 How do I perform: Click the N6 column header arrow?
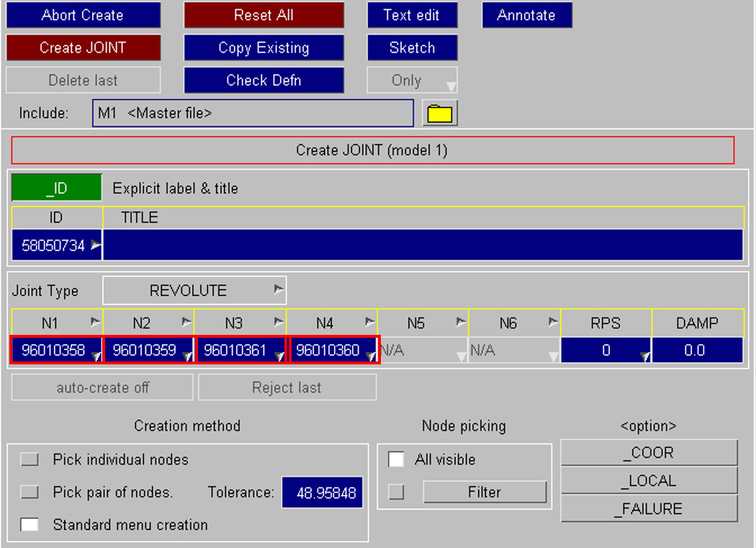553,321
